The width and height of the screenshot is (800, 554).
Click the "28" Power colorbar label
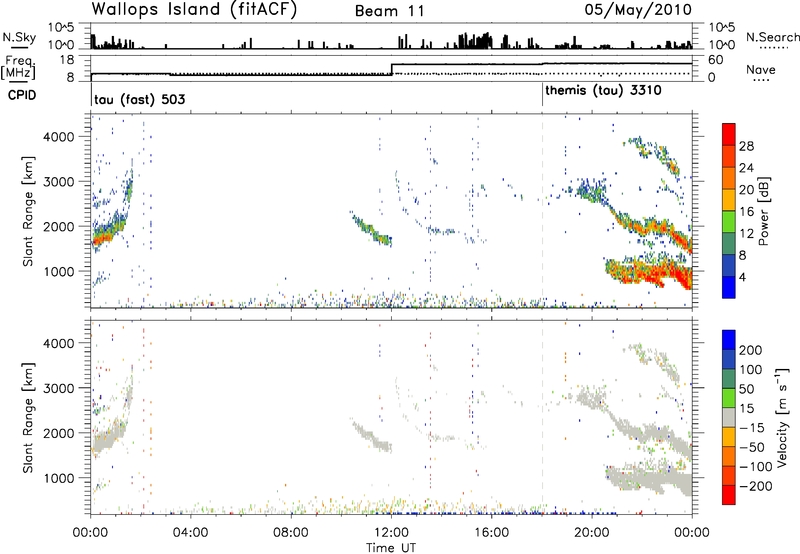coord(746,146)
